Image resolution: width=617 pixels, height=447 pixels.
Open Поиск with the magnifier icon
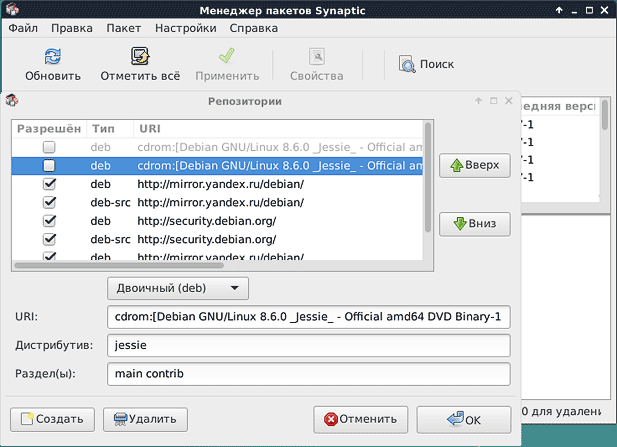tap(407, 64)
